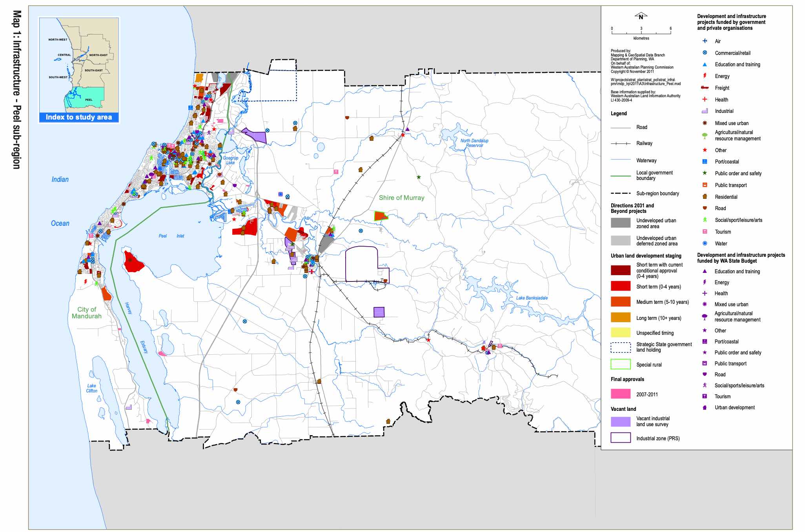Click the City of Mandurah map label

pyautogui.click(x=86, y=313)
